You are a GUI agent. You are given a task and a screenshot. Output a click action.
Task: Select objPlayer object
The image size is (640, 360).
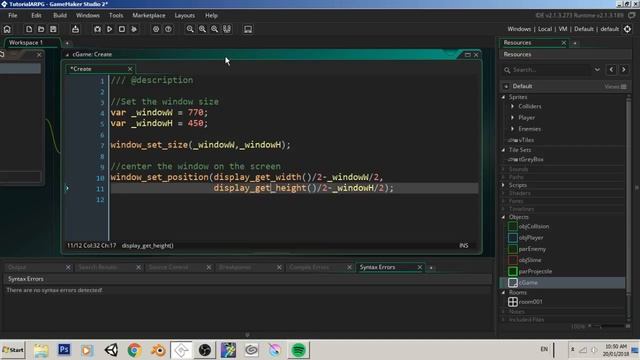[531, 238]
